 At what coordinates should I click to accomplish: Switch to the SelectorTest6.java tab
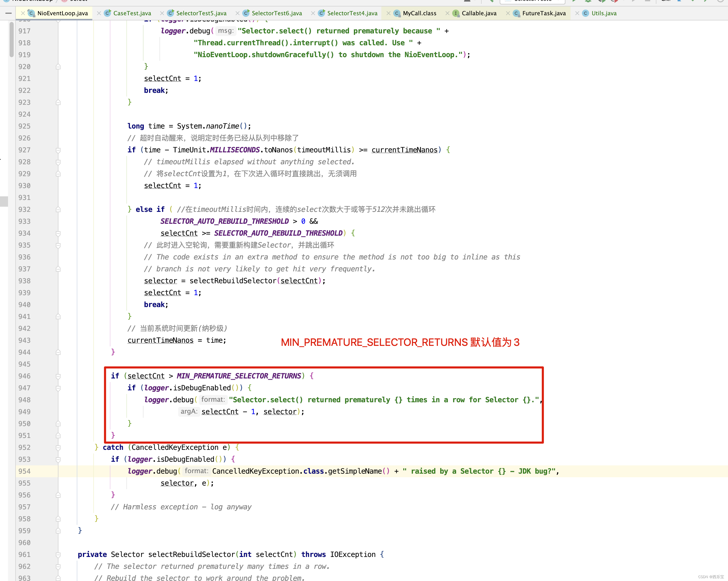click(x=277, y=13)
